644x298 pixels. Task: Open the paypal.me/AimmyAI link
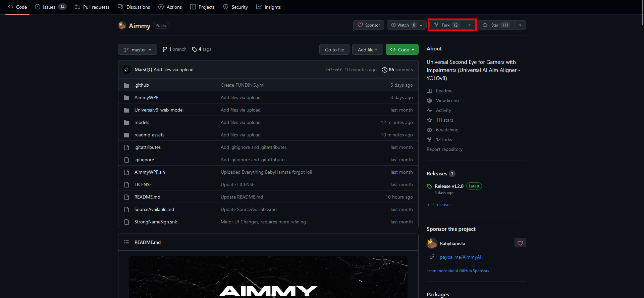tap(461, 257)
